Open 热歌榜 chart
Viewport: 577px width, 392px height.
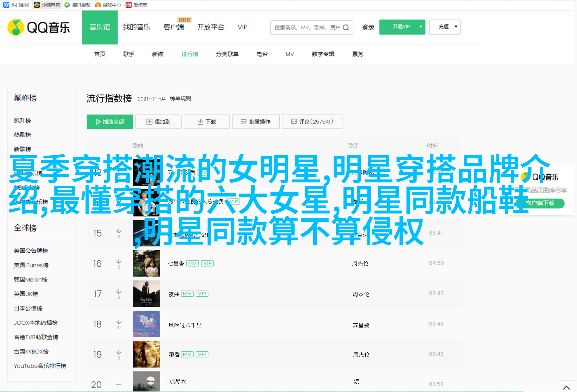pyautogui.click(x=22, y=135)
